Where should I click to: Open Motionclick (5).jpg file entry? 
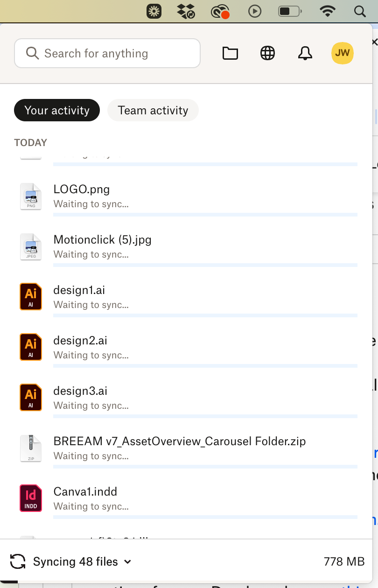(103, 240)
